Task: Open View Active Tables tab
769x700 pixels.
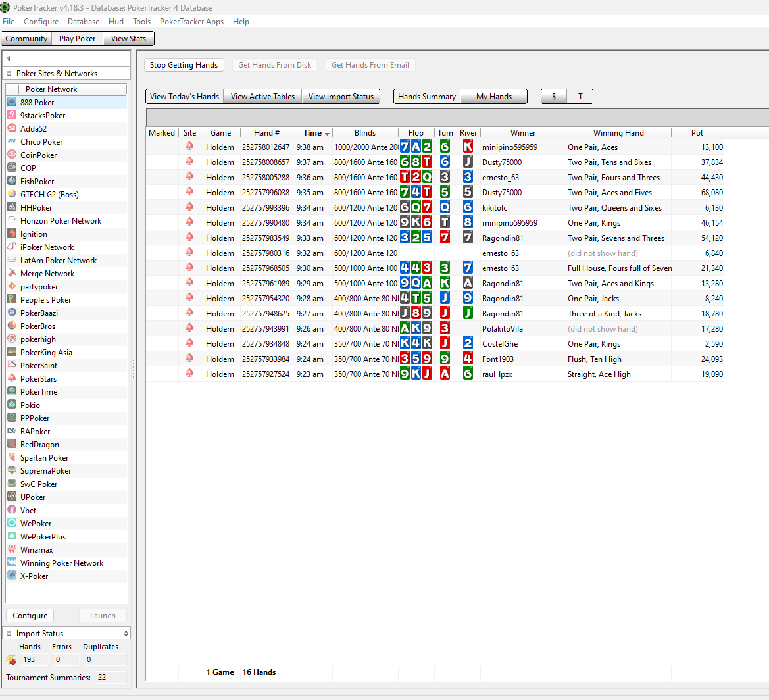Action: 263,97
